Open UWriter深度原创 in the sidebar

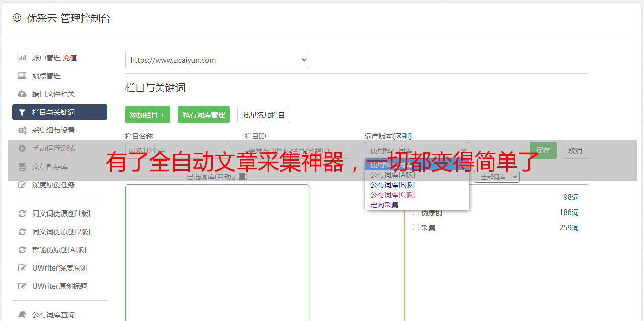click(60, 268)
